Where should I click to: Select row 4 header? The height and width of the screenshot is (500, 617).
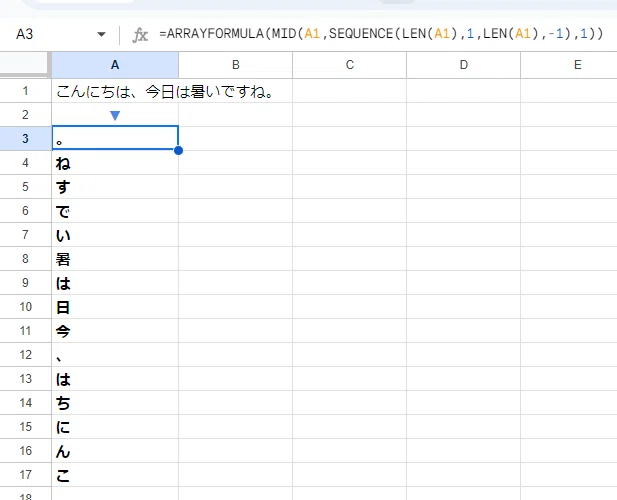click(x=26, y=162)
